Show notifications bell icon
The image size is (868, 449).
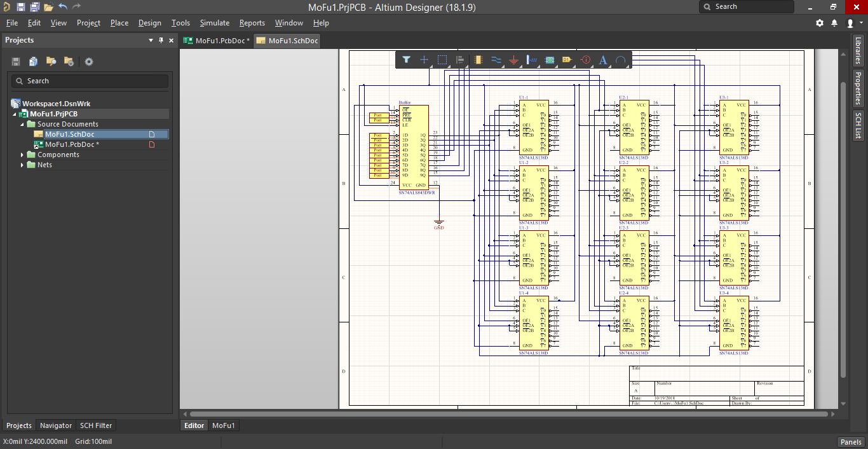[834, 23]
